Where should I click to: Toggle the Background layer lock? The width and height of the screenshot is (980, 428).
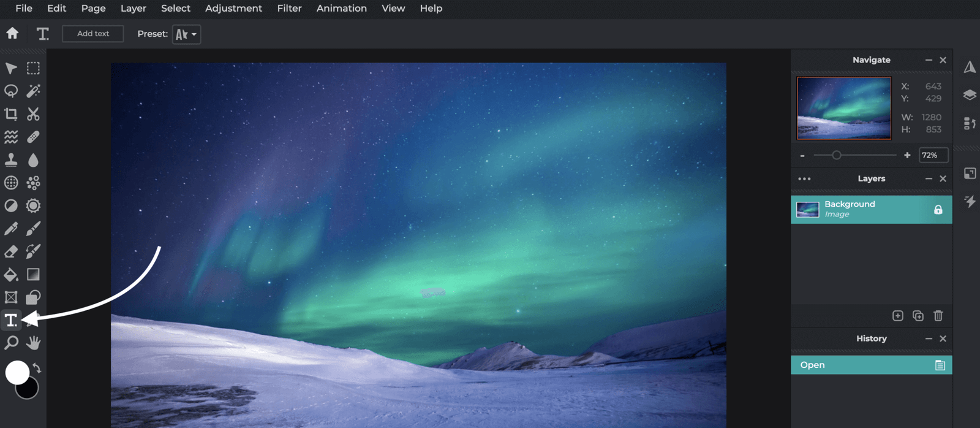click(x=938, y=210)
